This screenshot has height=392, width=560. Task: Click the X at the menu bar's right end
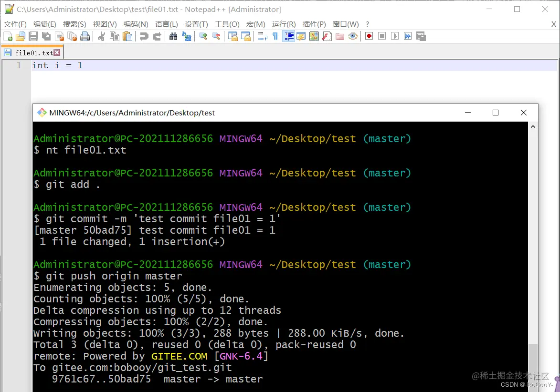click(x=554, y=24)
